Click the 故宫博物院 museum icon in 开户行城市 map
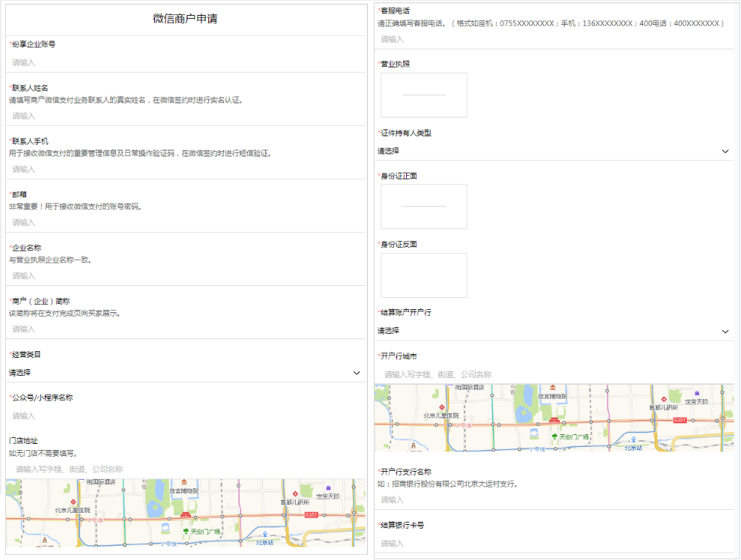 click(552, 388)
